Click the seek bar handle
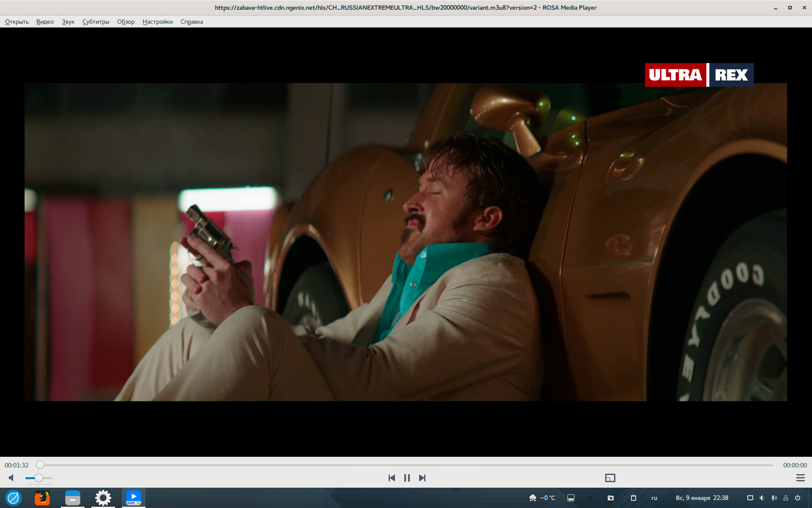 tap(40, 465)
